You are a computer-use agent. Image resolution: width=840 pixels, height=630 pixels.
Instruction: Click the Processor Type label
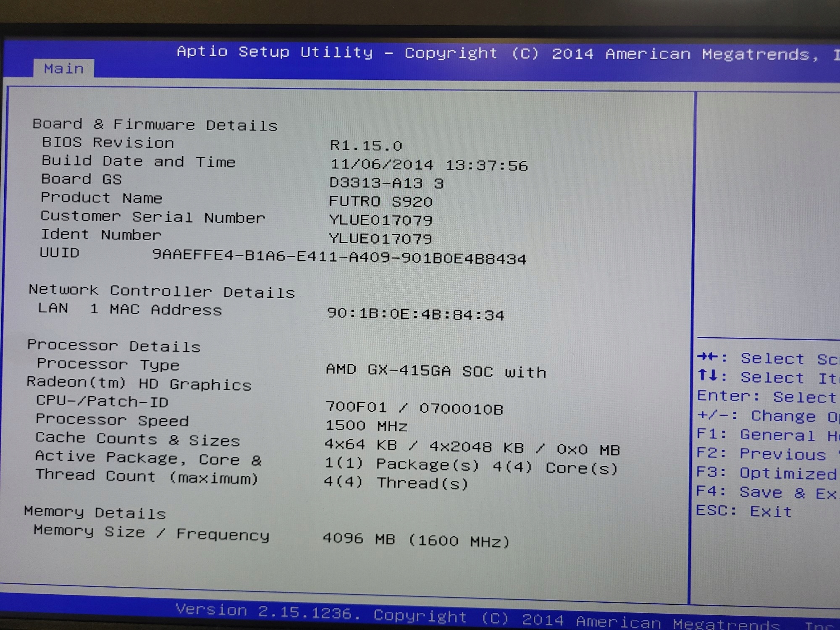click(108, 364)
